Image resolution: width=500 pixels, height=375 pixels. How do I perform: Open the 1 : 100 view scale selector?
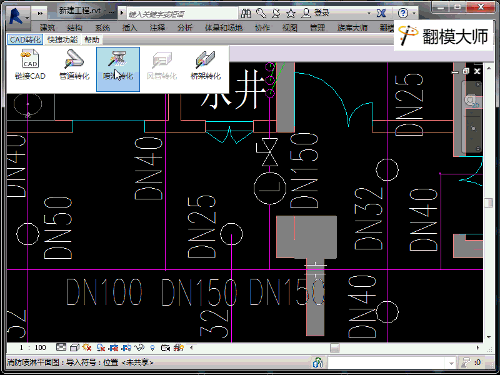tap(32, 348)
